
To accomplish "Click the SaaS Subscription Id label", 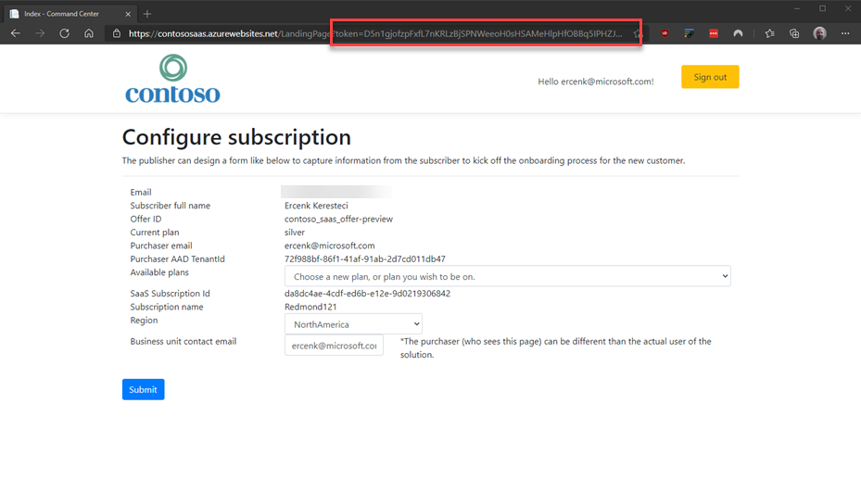I will click(171, 293).
